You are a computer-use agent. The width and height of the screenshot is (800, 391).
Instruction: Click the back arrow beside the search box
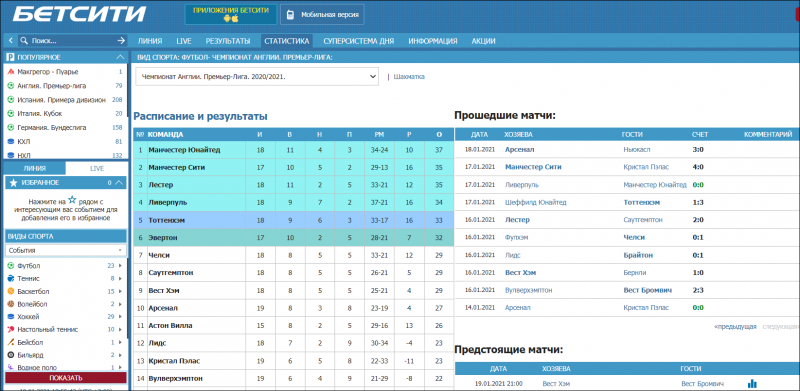[x=10, y=41]
